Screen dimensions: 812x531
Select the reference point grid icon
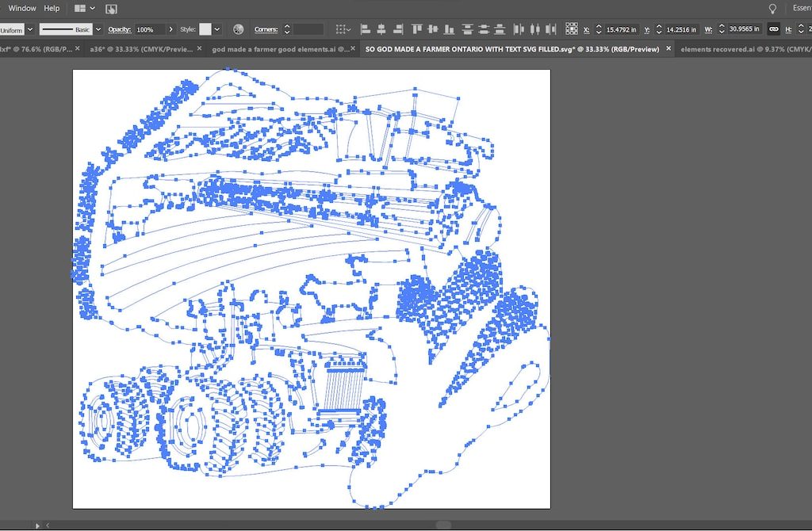click(x=572, y=29)
